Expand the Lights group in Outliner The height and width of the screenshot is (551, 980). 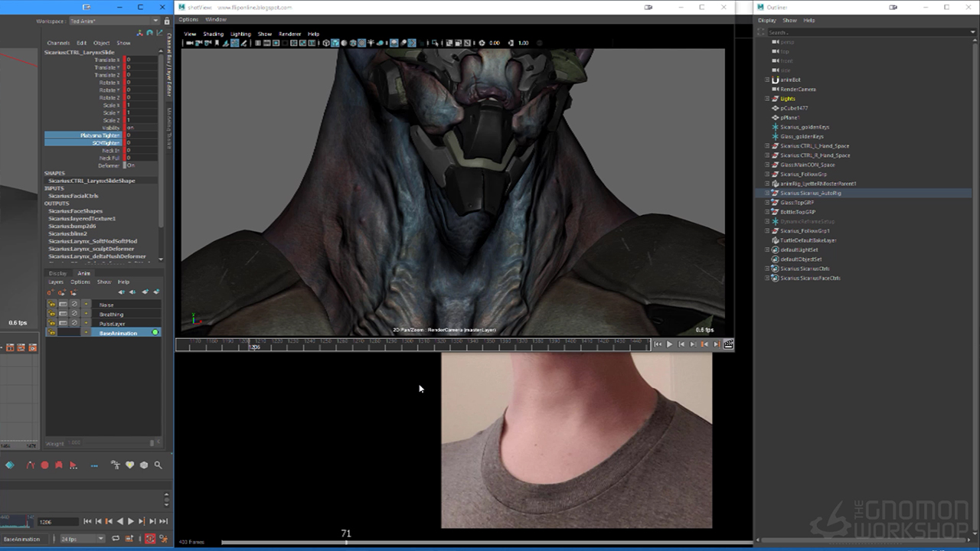(x=767, y=99)
